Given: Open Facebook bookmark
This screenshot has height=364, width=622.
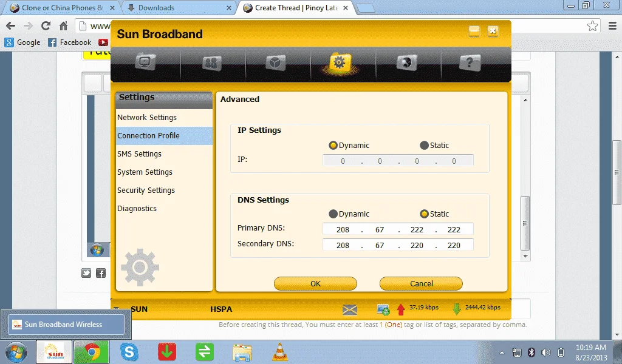Looking at the screenshot, I should [69, 42].
